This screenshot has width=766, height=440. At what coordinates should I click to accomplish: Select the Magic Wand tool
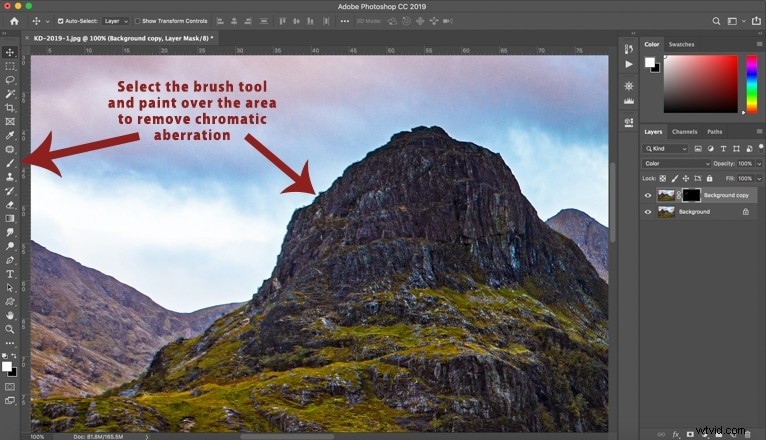(x=10, y=94)
